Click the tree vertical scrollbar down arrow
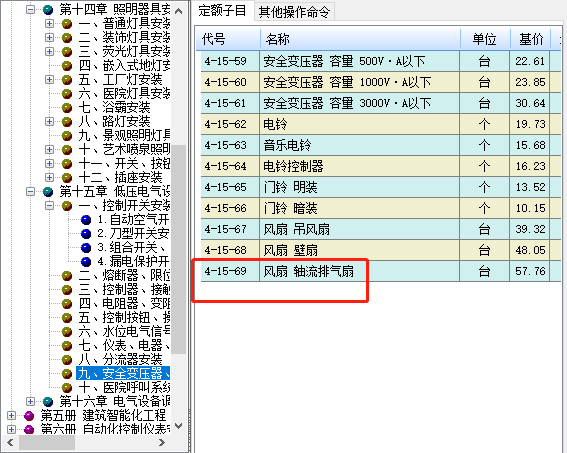Screen dimensions: 567x453 tap(179, 426)
